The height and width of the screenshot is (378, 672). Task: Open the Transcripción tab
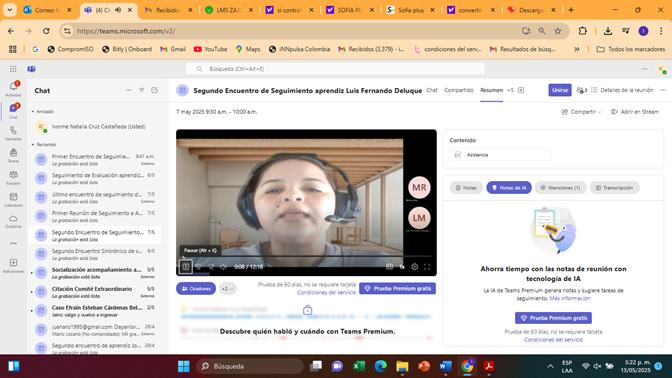click(x=615, y=188)
